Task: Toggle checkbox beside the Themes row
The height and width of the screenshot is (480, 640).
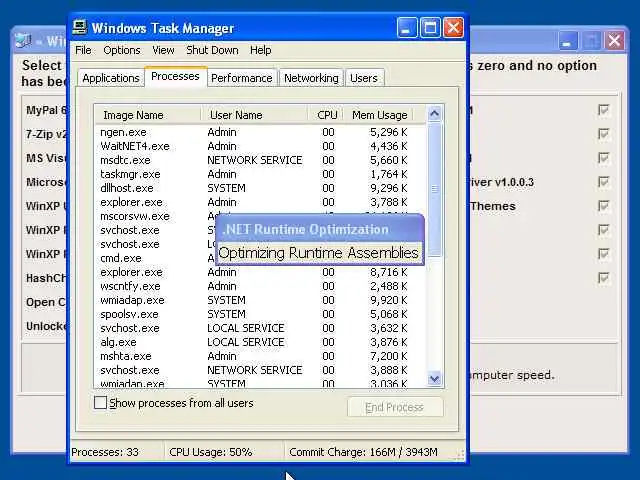Action: [603, 206]
